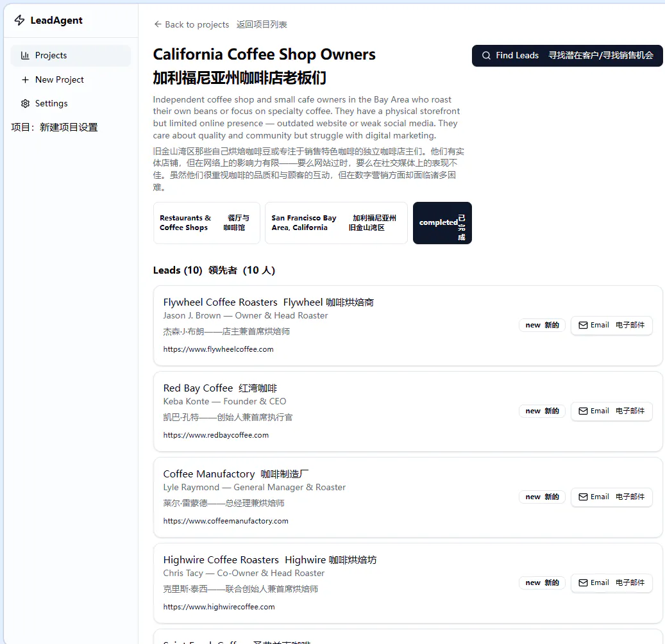Click the magnifier icon in Find Leads button
The width and height of the screenshot is (665, 644).
pyautogui.click(x=487, y=56)
